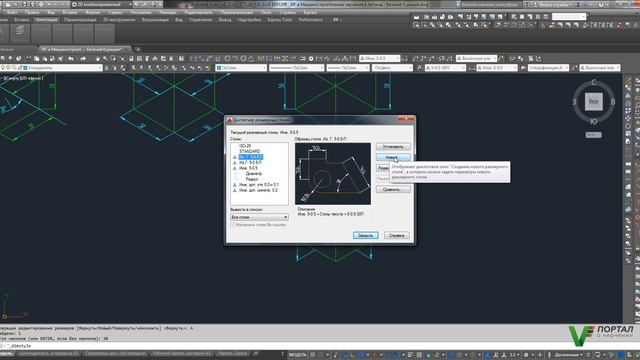640x360 pixels.
Task: Click the С north label on ViewCube compass
Action: (x=593, y=82)
